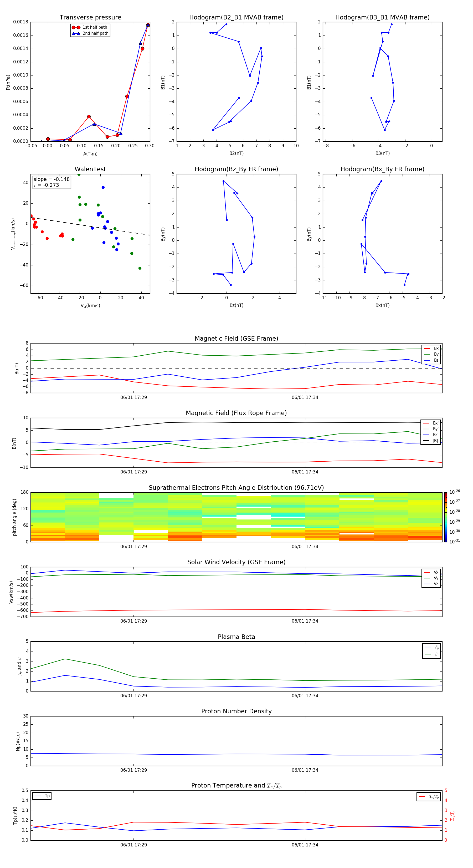Image resolution: width=473 pixels, height=868 pixels.
Task: Click the 'Bz' entry in GSE legend
Action: (x=431, y=361)
